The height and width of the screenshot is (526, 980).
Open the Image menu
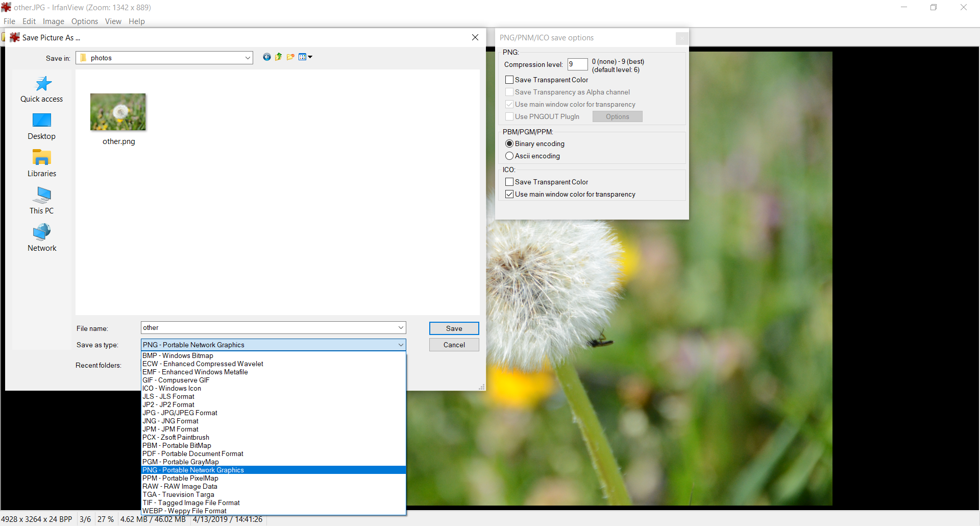(53, 21)
